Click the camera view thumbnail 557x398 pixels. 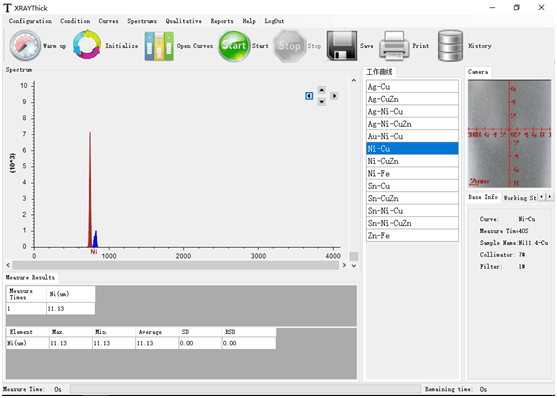click(509, 134)
